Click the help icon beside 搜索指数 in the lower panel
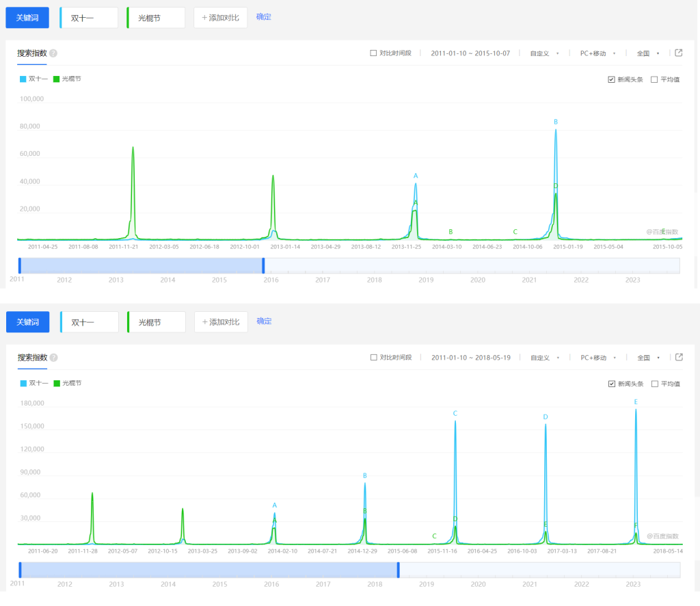Screen dimensions: 700x606 53,358
